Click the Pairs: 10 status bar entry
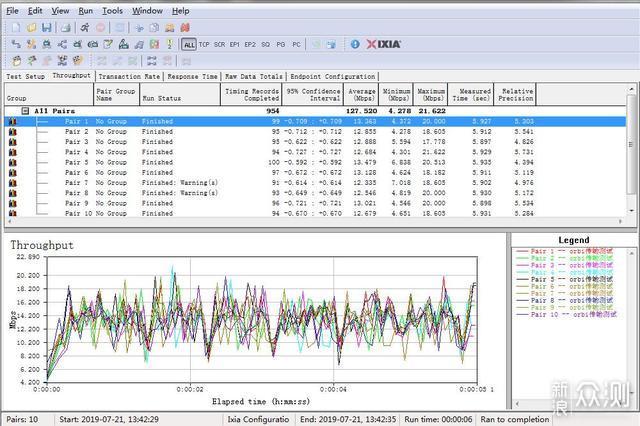 tap(22, 419)
